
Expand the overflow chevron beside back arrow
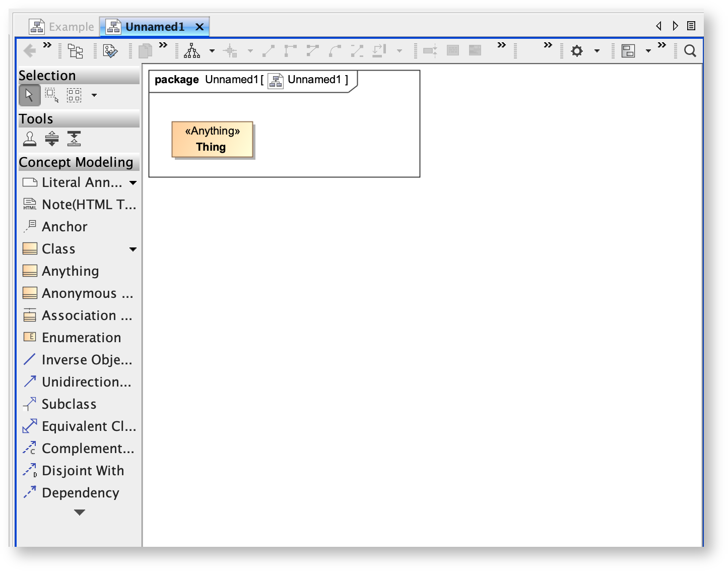pos(47,45)
